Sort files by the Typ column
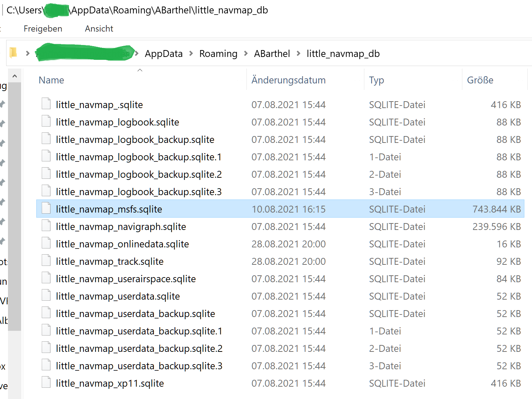The height and width of the screenshot is (399, 532). 377,80
